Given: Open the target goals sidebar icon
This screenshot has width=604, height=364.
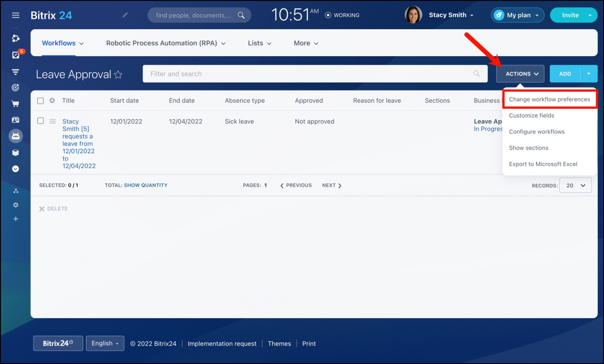Looking at the screenshot, I should (x=16, y=88).
